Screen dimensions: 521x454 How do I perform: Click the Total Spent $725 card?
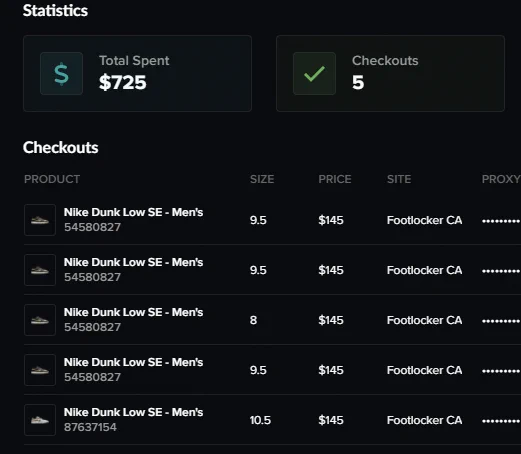click(137, 73)
